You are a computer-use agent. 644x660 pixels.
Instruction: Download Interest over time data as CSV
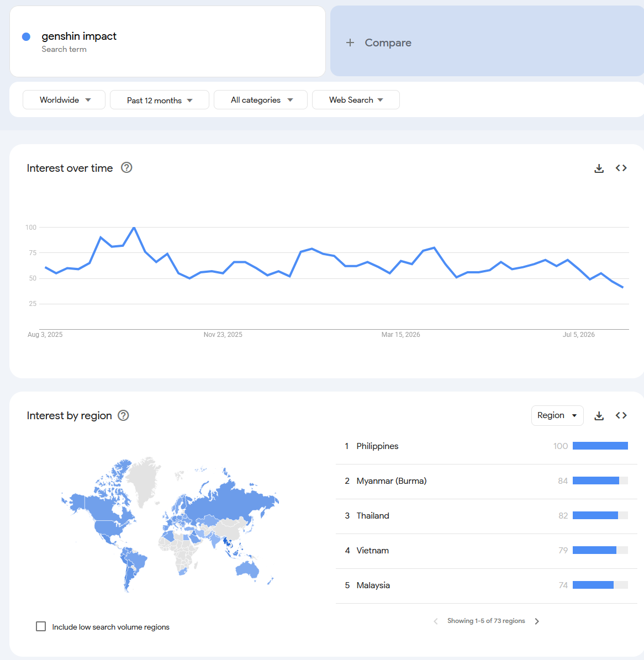coord(599,168)
